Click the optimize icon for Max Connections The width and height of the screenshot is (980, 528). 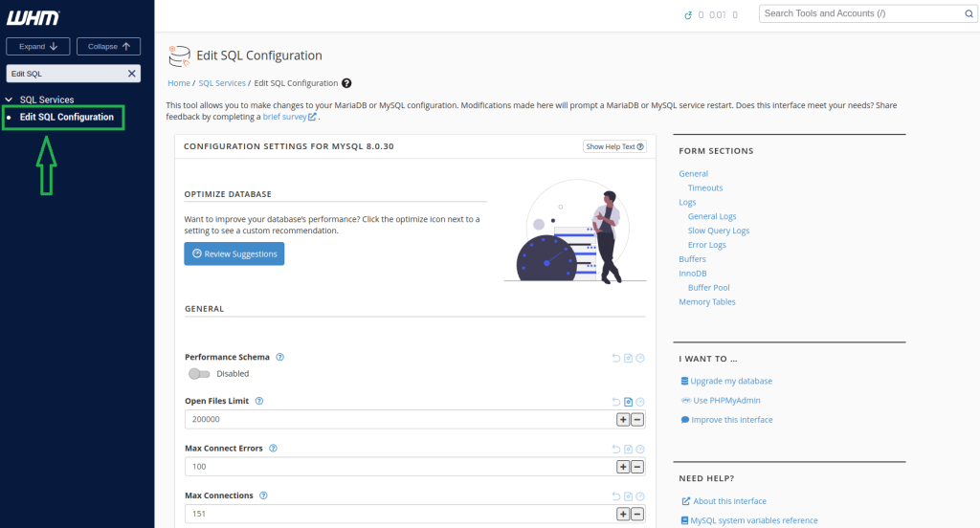640,496
